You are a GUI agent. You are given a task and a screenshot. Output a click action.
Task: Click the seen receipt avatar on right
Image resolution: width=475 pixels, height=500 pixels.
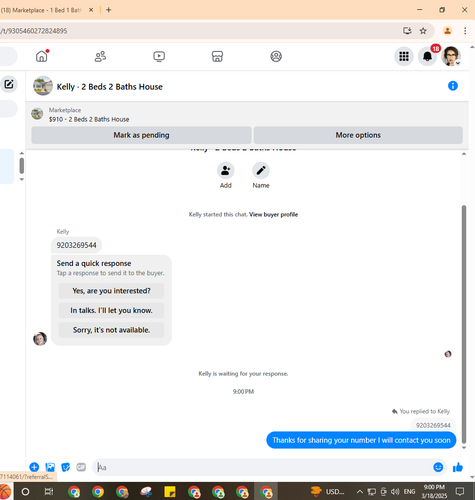[x=448, y=354]
